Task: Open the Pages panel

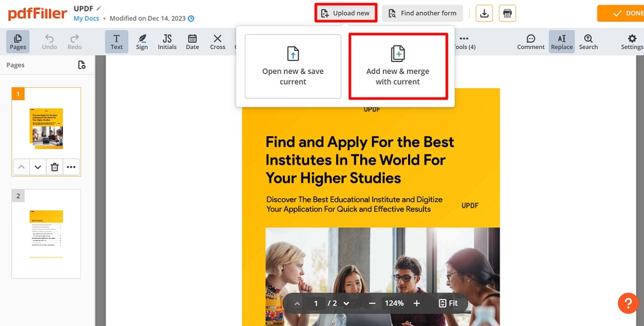Action: [17, 41]
